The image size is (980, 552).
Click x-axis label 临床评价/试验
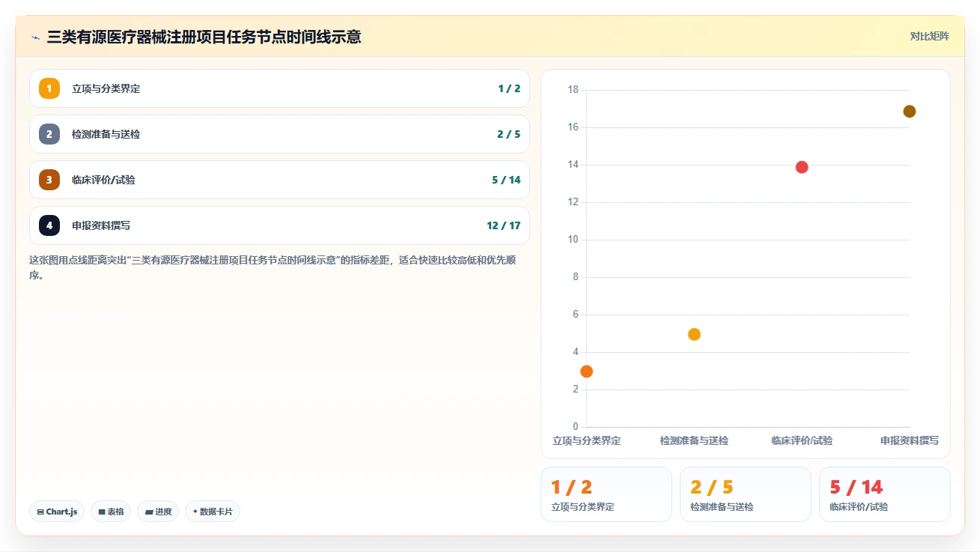click(x=802, y=440)
